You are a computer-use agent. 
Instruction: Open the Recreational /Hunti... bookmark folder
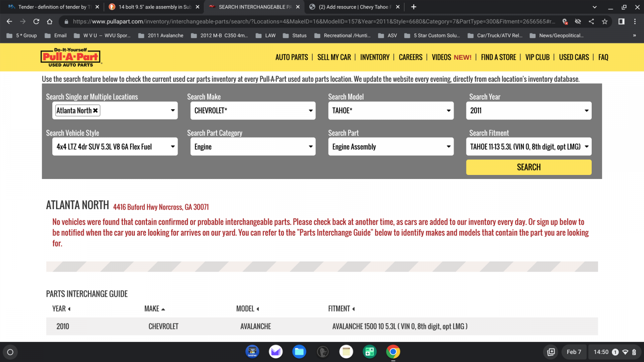(x=343, y=35)
